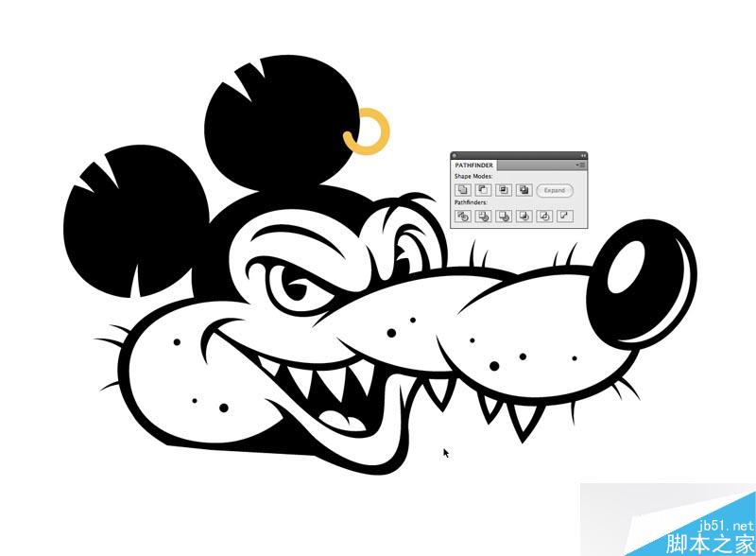Click the Expand button in Pathfinder
This screenshot has width=756, height=556.
[555, 190]
